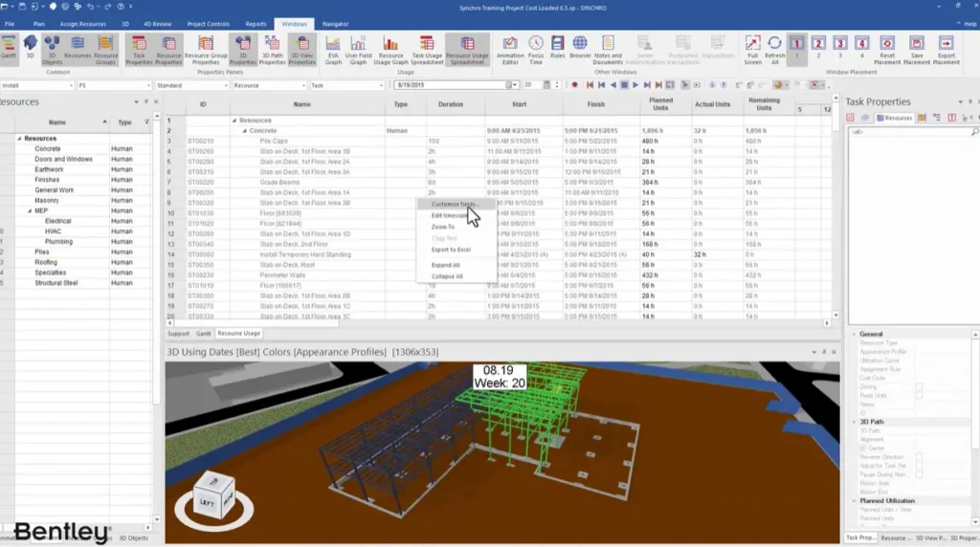Click the 3D orientation cube
980x547 pixels.
click(213, 497)
